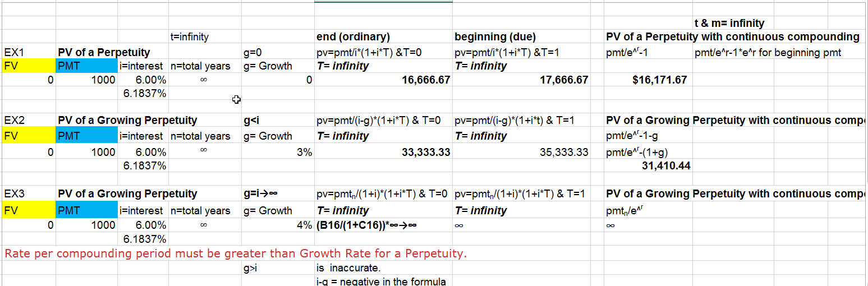Select the 'pmt/e^r-(1+g)' formula cell
The image size is (868, 286).
[x=649, y=151]
